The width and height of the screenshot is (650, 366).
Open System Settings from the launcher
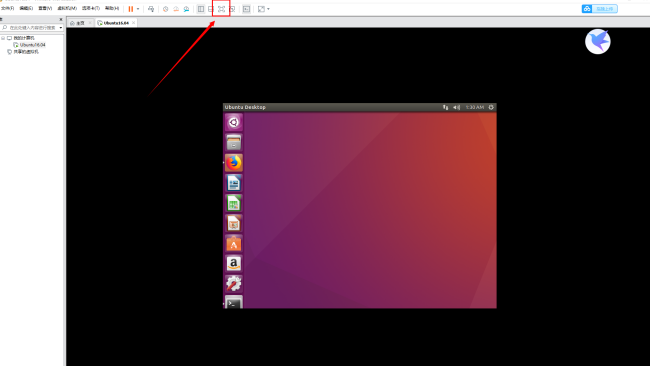(x=234, y=284)
